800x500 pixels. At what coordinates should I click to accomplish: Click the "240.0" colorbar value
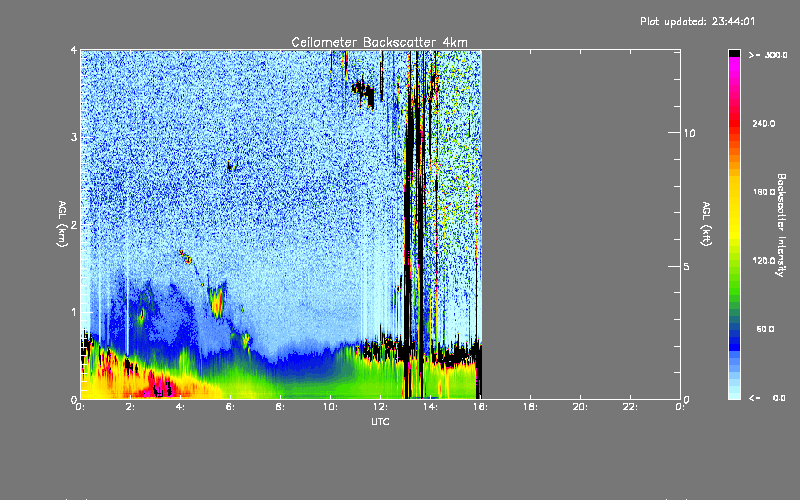[764, 123]
